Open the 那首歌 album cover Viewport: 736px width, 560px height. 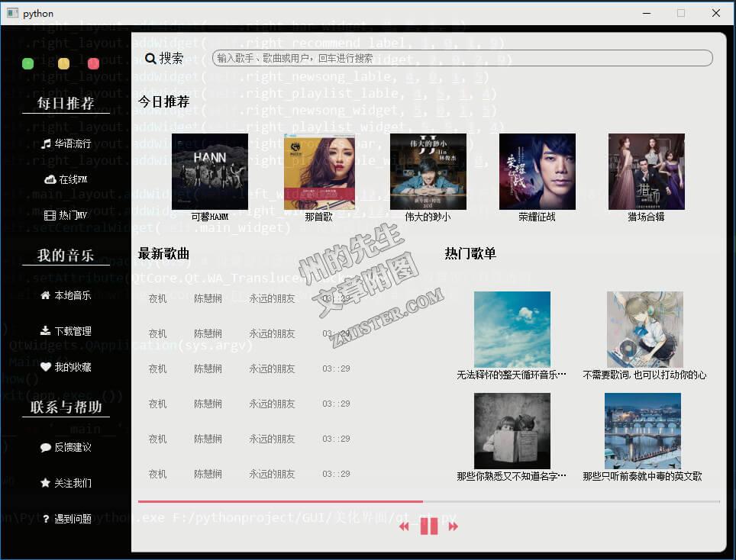319,172
